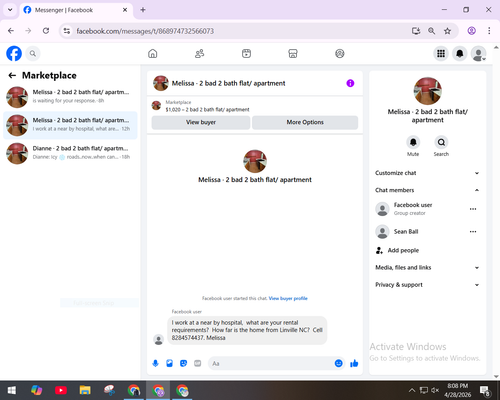The width and height of the screenshot is (500, 400).
Task: Open emoji picker in message box
Action: coord(338,363)
